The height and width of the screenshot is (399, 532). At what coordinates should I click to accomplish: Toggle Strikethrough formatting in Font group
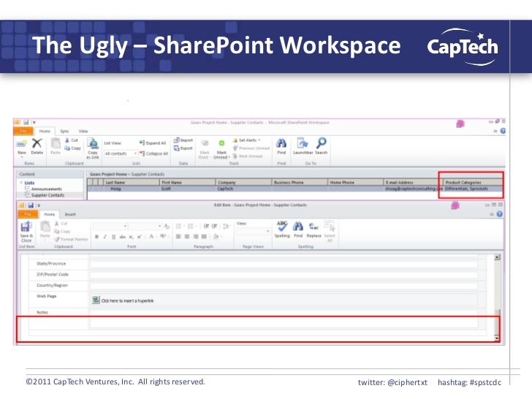click(123, 237)
